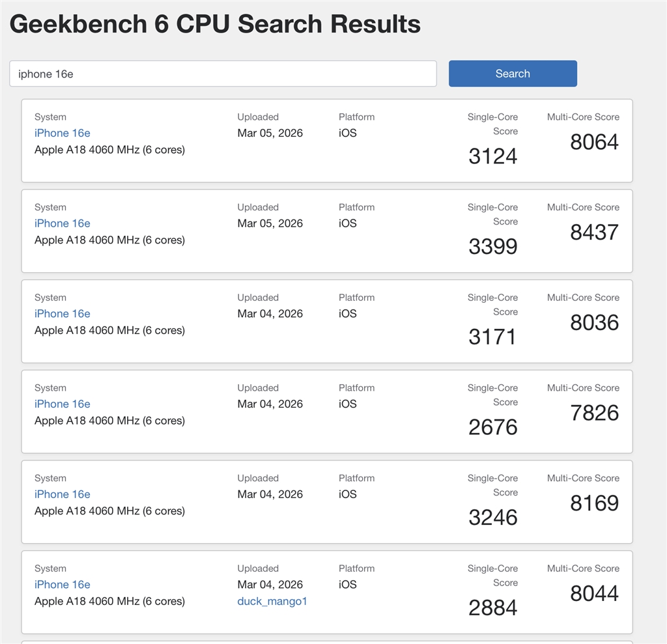Click the 8044 multi-core score value

[x=594, y=594]
